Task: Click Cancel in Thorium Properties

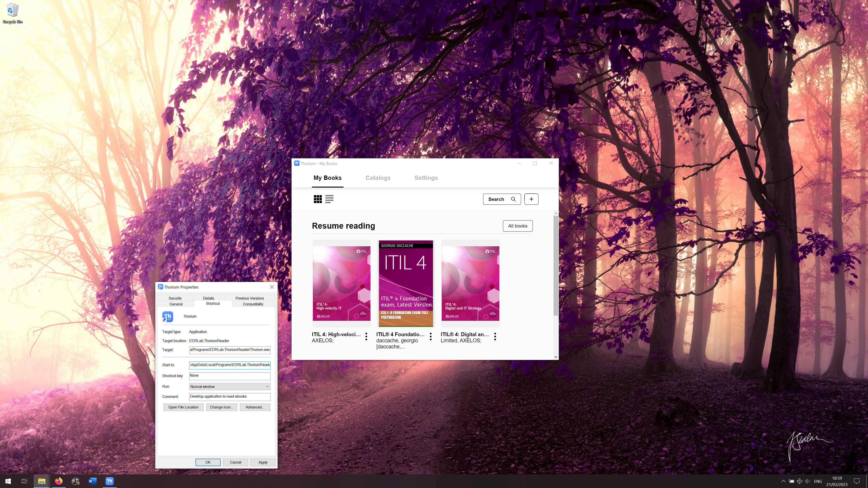Action: 236,462
